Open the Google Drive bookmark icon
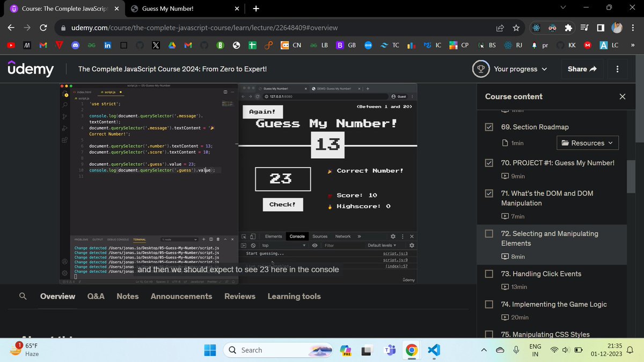This screenshot has height=362, width=644. [x=172, y=46]
